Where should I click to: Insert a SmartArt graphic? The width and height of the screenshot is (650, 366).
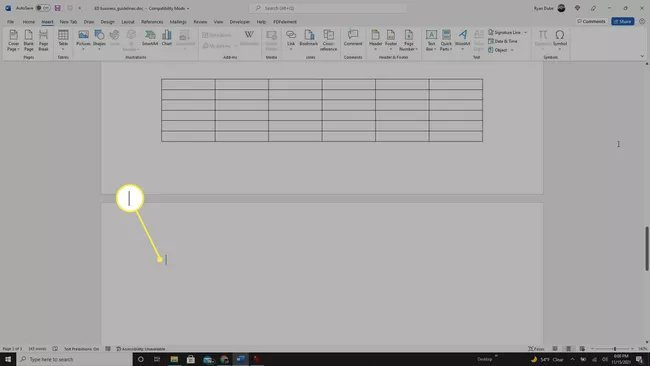point(150,38)
